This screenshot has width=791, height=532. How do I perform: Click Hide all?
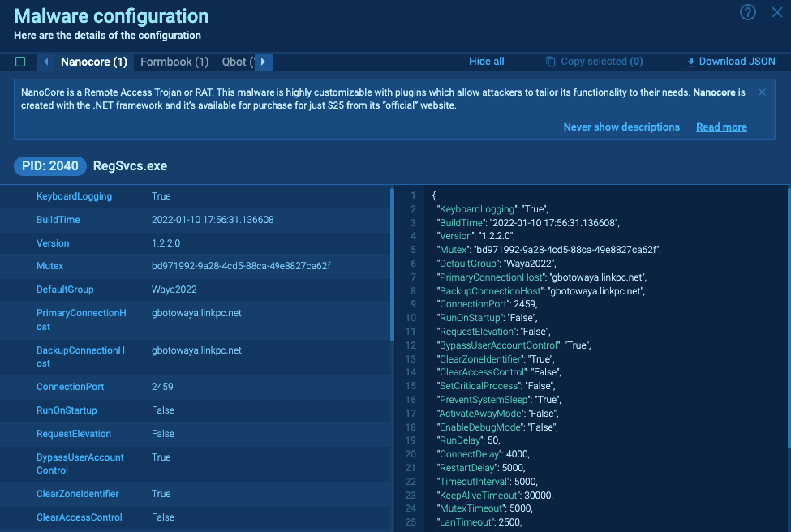click(x=486, y=62)
